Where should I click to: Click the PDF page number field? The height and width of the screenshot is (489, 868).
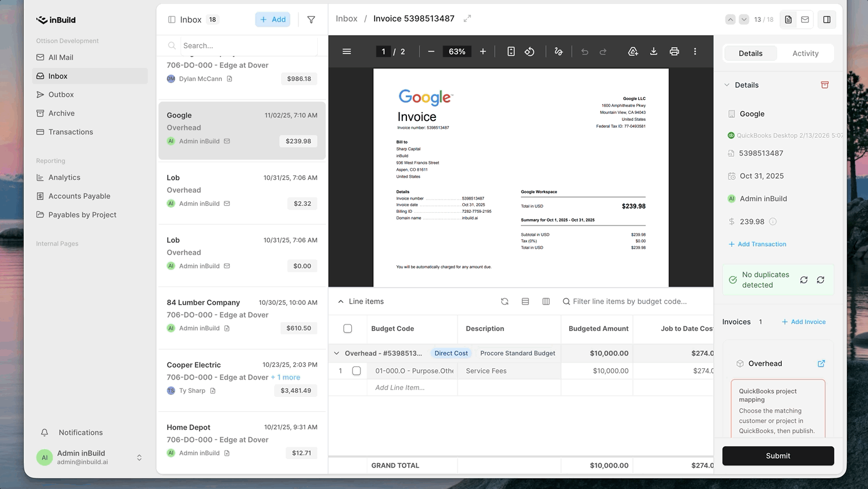[383, 51]
